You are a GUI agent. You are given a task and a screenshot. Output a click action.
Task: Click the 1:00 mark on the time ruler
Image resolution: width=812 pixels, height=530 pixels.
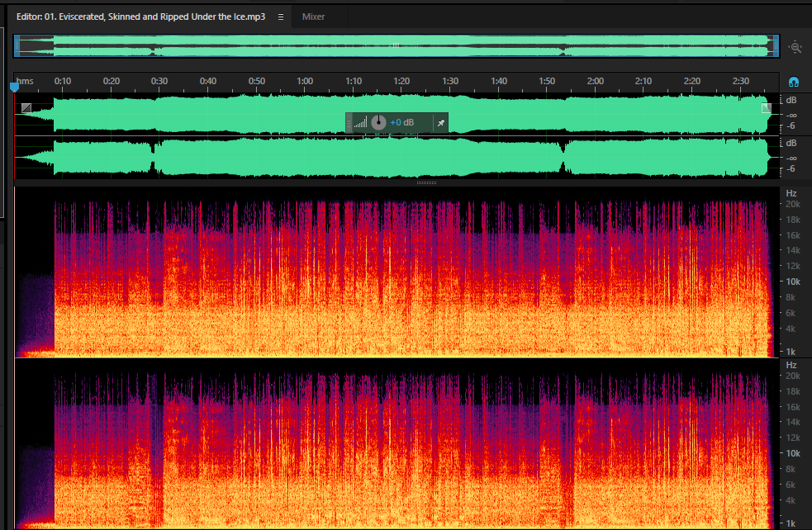pyautogui.click(x=305, y=81)
